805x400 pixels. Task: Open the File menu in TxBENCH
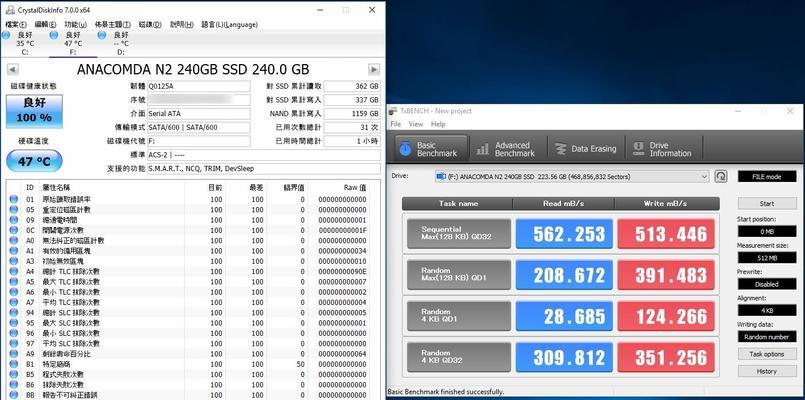click(x=395, y=124)
